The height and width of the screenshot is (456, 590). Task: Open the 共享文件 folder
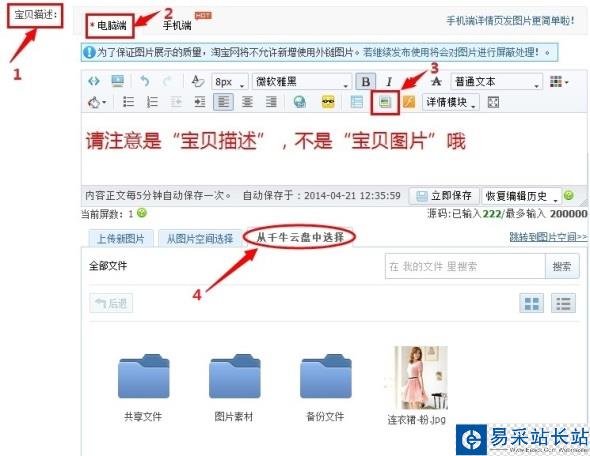[143, 376]
